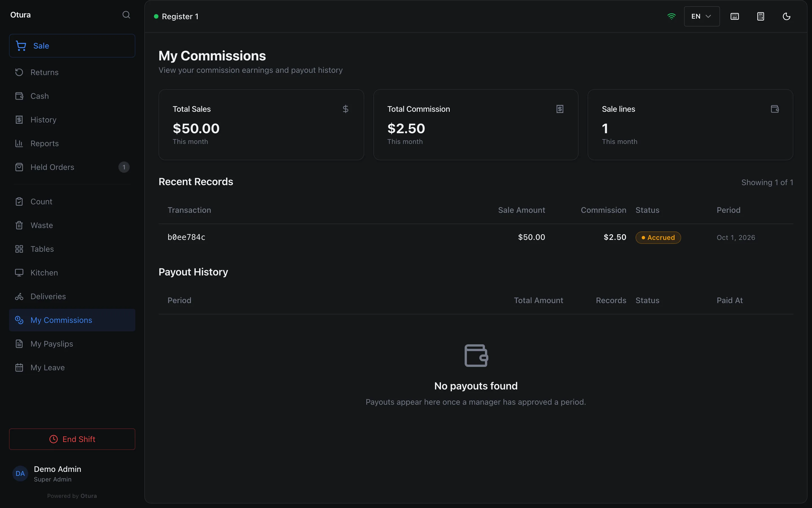The height and width of the screenshot is (508, 812).
Task: Click the Wi-Fi connection status icon
Action: coord(671,16)
